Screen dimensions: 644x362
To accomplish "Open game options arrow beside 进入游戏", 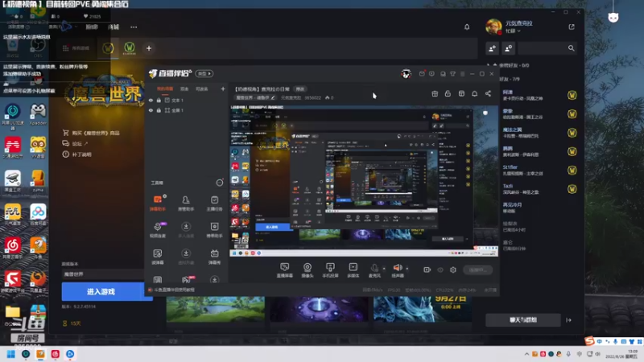I will coord(147,291).
